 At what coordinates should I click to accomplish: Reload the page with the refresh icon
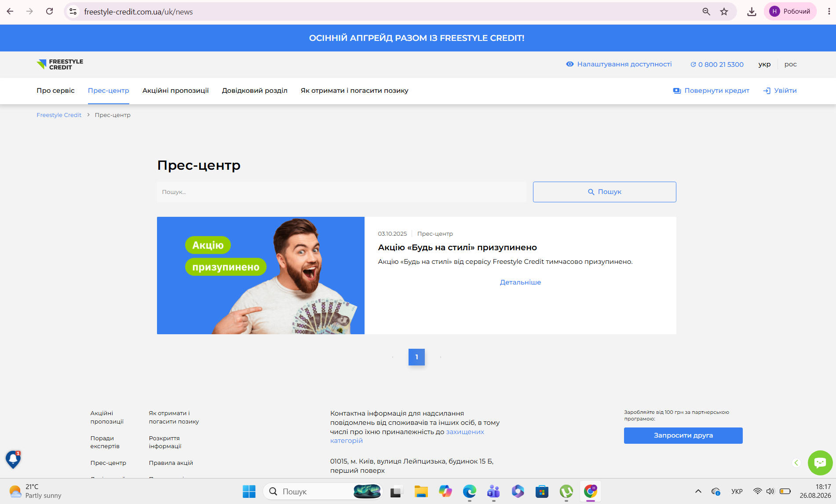tap(50, 11)
